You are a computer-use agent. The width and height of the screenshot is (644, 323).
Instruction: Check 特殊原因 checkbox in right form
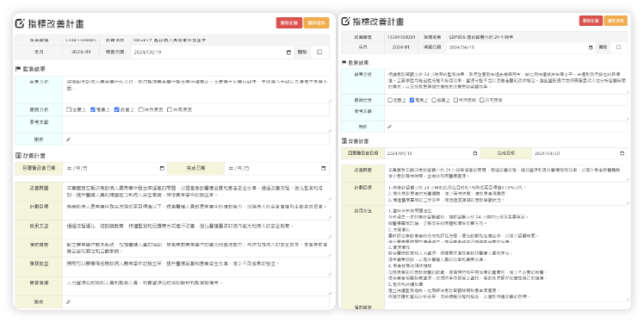(x=456, y=100)
